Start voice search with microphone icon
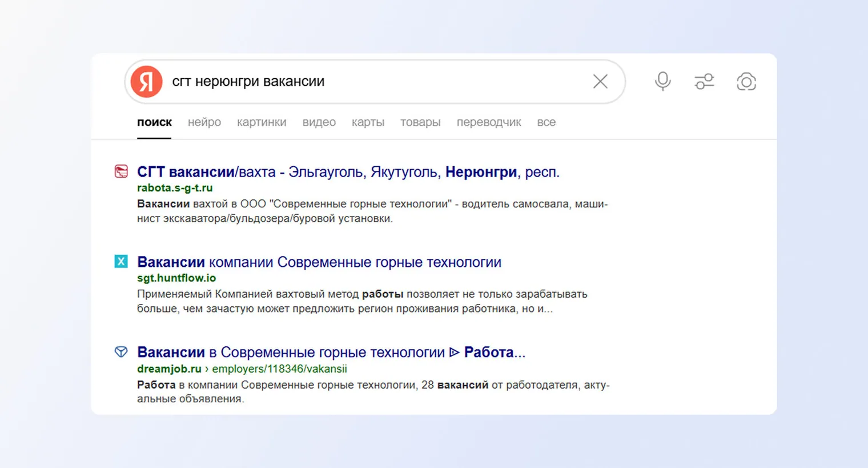 click(662, 82)
